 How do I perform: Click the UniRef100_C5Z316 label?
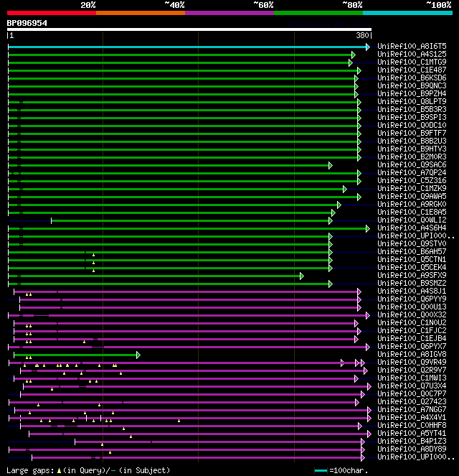tap(412, 180)
